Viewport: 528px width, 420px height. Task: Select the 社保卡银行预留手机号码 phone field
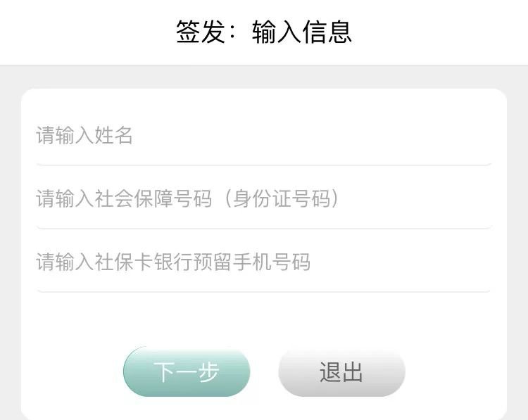263,262
